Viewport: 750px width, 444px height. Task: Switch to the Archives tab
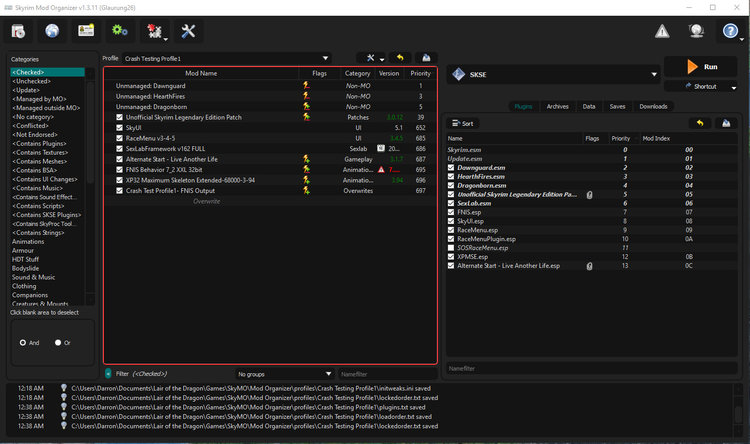(x=558, y=106)
